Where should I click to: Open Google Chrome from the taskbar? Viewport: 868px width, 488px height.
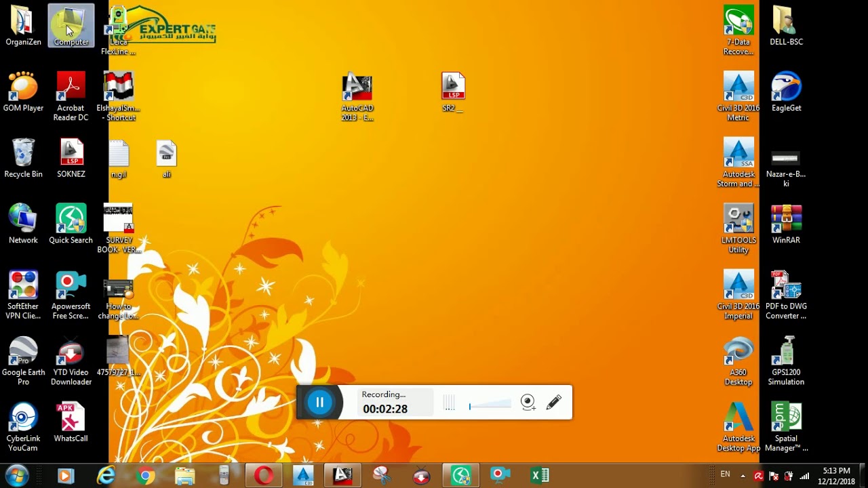(x=144, y=476)
